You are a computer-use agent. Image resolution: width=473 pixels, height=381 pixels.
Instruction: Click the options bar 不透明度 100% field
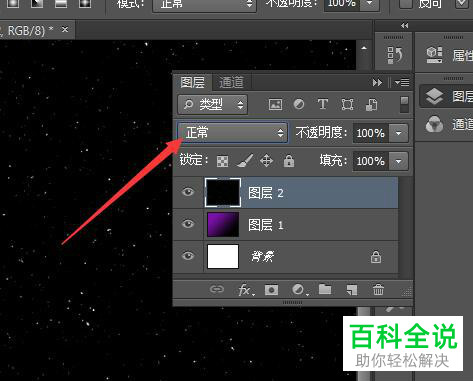(x=342, y=4)
